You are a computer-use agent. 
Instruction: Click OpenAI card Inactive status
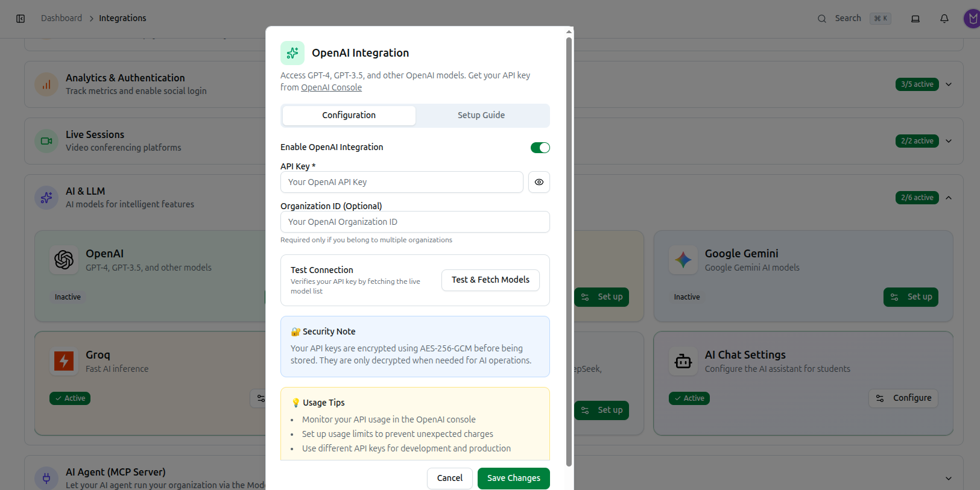click(68, 297)
